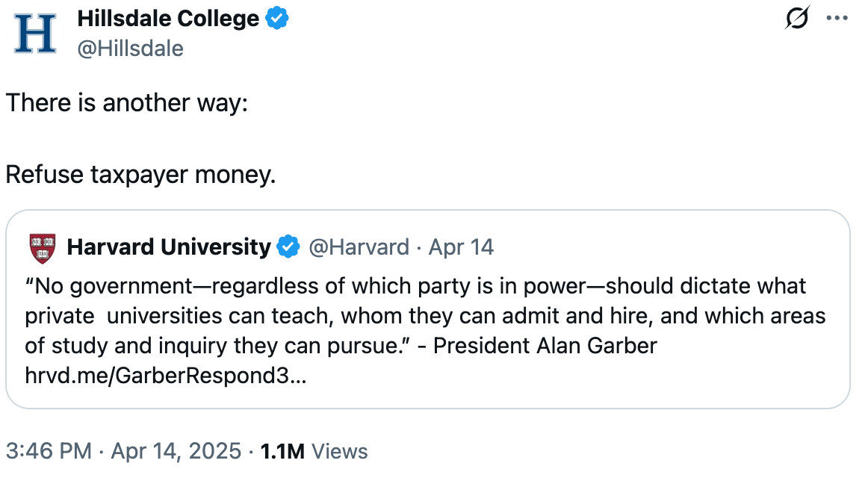Screen dimensions: 868x478
Task: Click Harvard University's verified checkmark badge
Action: [288, 246]
